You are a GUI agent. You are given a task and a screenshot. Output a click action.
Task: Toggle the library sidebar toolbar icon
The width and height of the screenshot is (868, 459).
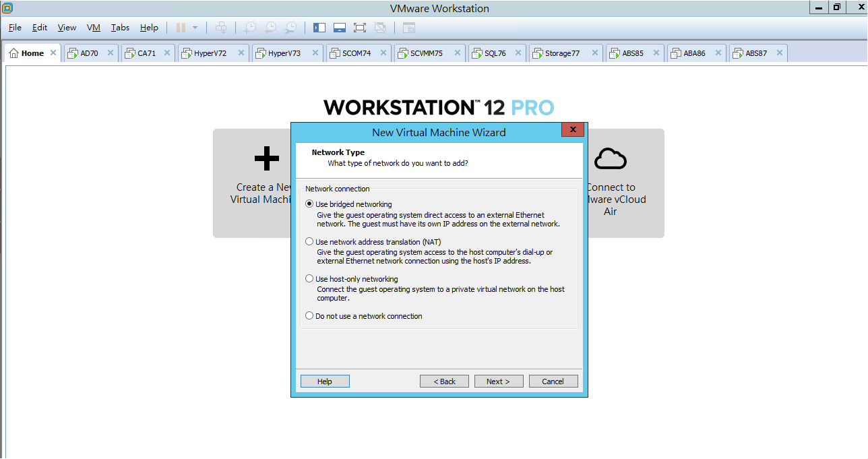(x=319, y=28)
